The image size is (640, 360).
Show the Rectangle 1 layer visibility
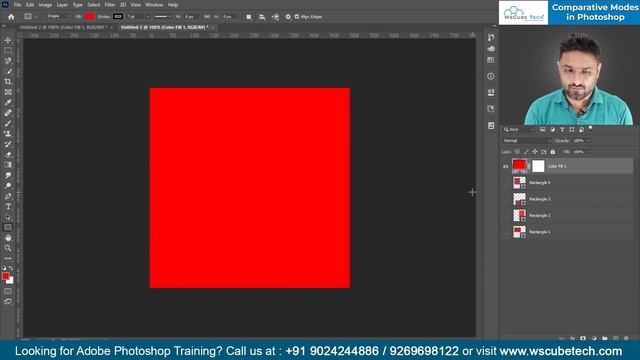[506, 231]
